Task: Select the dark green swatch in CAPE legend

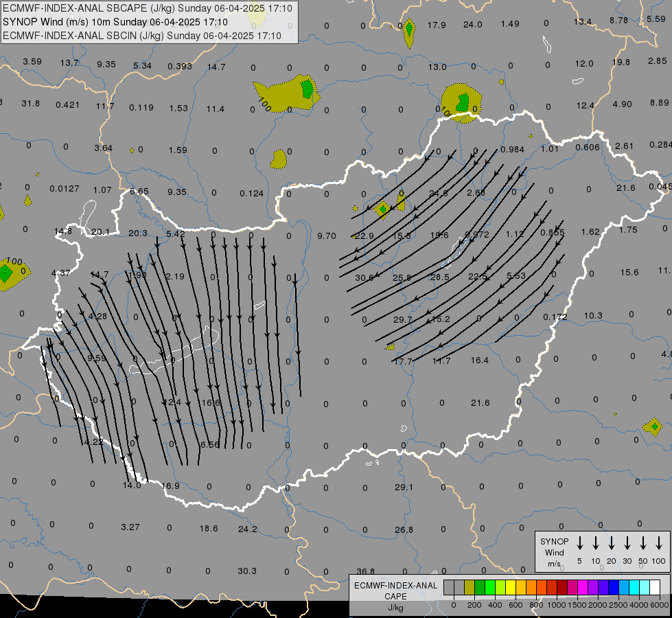Action: [480, 588]
